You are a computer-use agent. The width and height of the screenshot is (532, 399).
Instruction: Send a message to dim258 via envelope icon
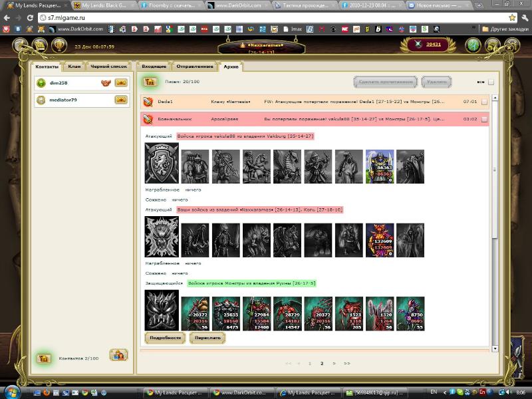121,82
